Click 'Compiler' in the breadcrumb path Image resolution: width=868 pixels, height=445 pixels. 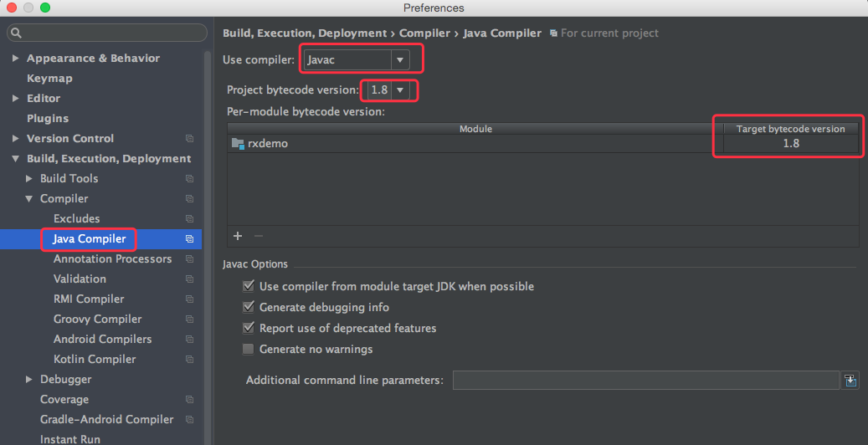tap(424, 33)
